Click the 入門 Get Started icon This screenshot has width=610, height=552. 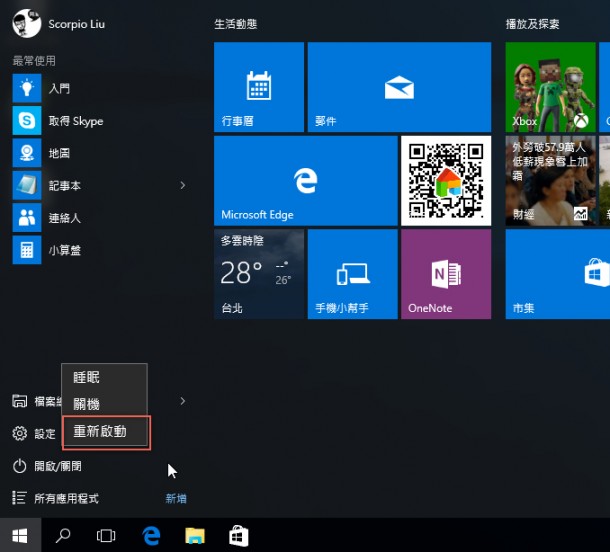pyautogui.click(x=26, y=89)
